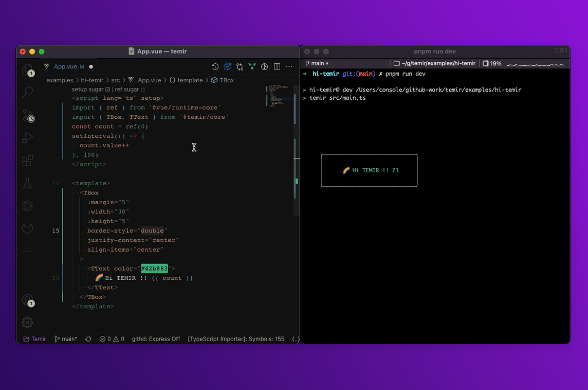The width and height of the screenshot is (588, 390).
Task: Open the Source Control view
Action: coord(27,115)
